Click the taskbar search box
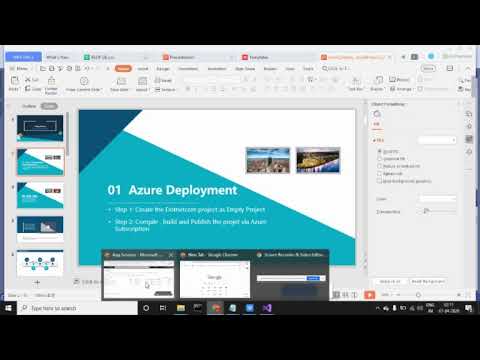This screenshot has height=360, width=480. (x=77, y=308)
